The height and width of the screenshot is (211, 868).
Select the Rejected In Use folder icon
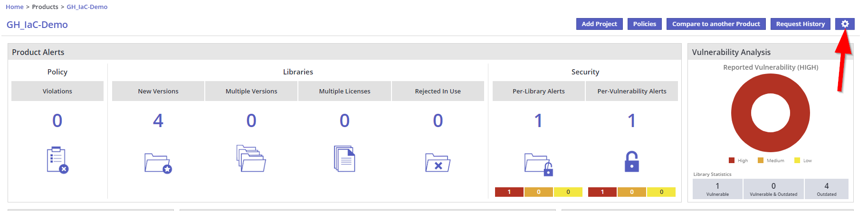(x=438, y=163)
